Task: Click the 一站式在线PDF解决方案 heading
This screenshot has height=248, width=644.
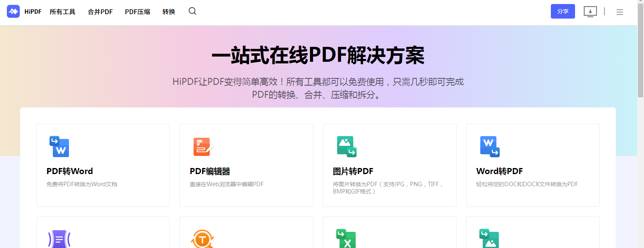Action: [318, 55]
